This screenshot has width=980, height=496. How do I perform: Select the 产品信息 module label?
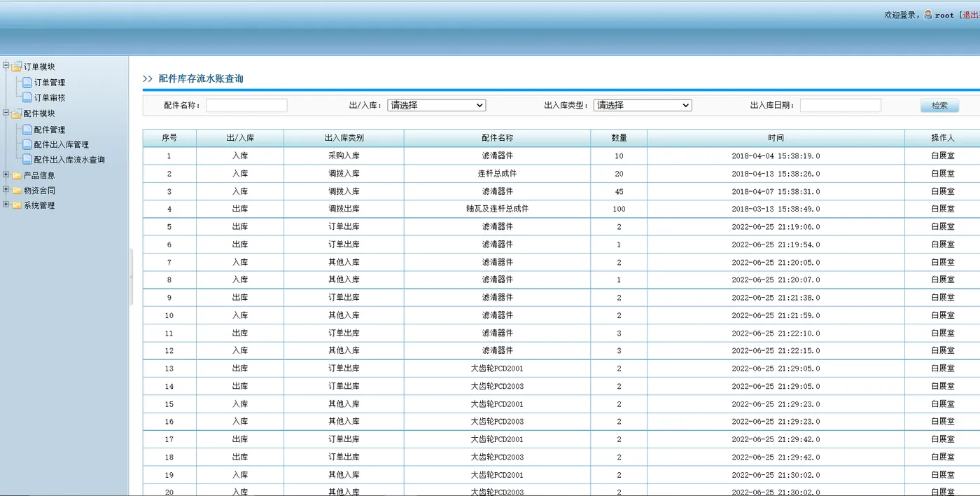click(x=39, y=176)
